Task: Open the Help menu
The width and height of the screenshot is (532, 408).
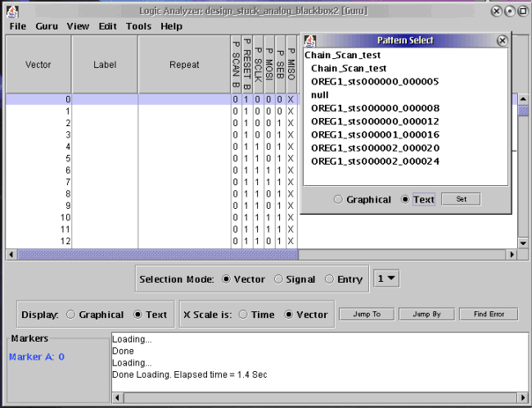Action: coord(171,26)
